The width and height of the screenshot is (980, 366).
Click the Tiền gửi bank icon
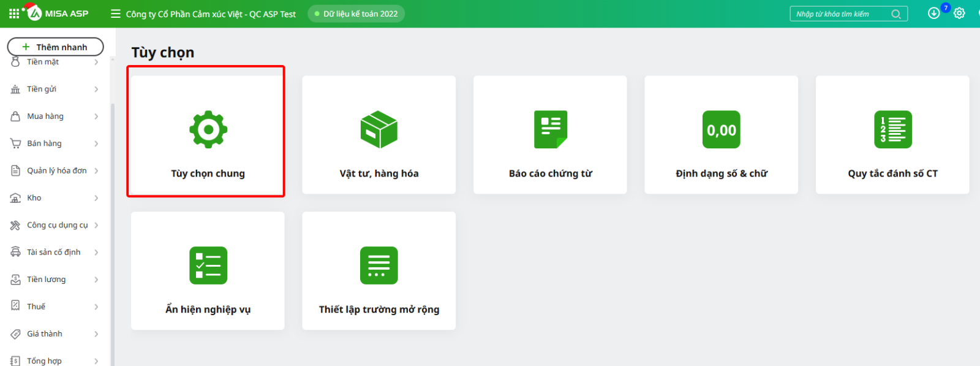point(15,90)
